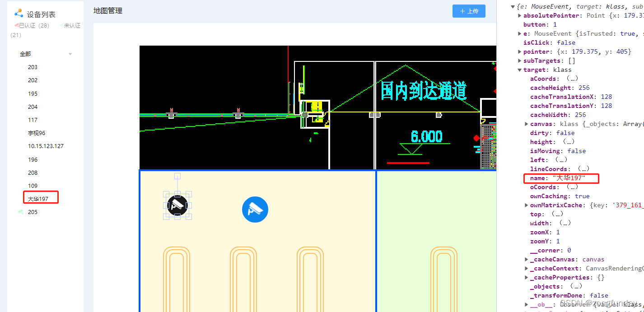
Task: Select device 205 in the list
Action: tap(33, 212)
